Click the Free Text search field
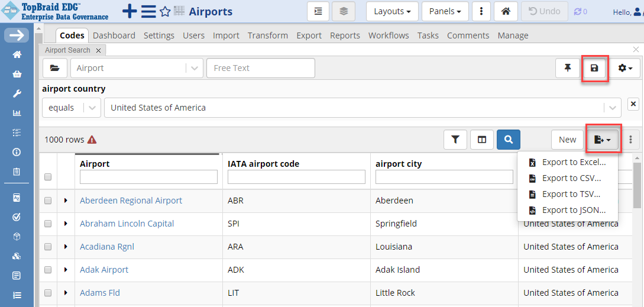This screenshot has height=307, width=644. (260, 68)
